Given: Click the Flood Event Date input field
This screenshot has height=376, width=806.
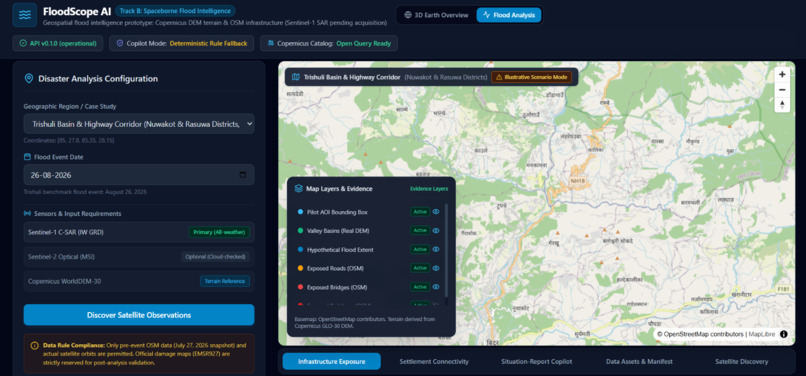Looking at the screenshot, I should pos(139,175).
